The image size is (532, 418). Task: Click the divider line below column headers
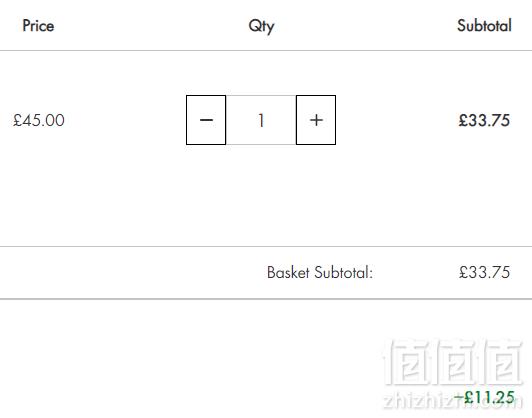266,51
